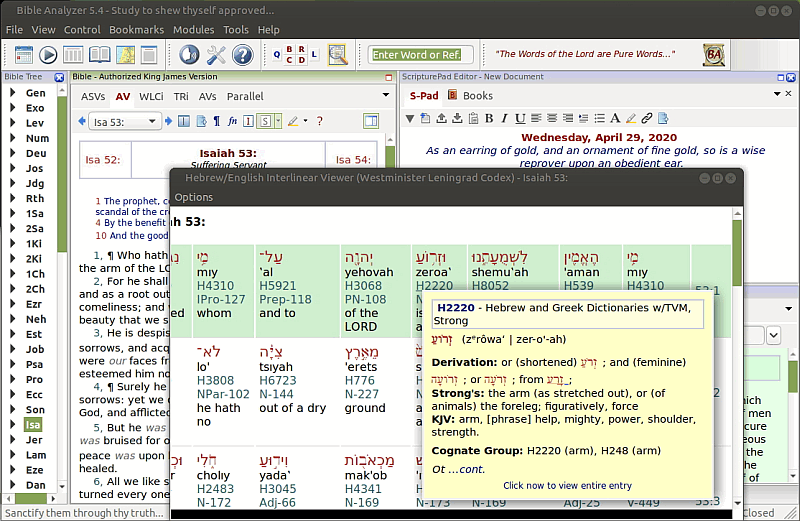Click the font A icon in ScripturePad
Viewport: 800px width, 521px height.
615,118
